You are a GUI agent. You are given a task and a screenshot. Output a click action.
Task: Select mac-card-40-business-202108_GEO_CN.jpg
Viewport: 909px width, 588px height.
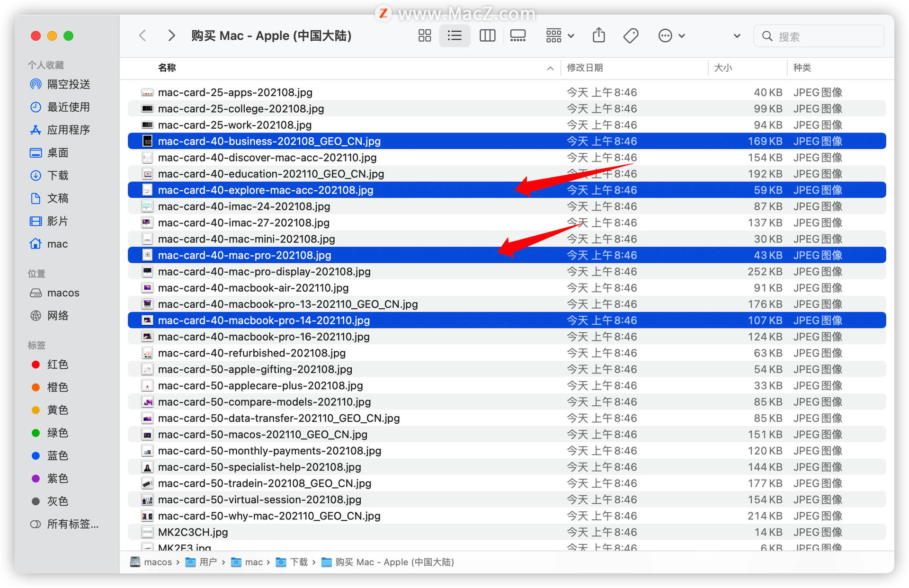tap(507, 141)
